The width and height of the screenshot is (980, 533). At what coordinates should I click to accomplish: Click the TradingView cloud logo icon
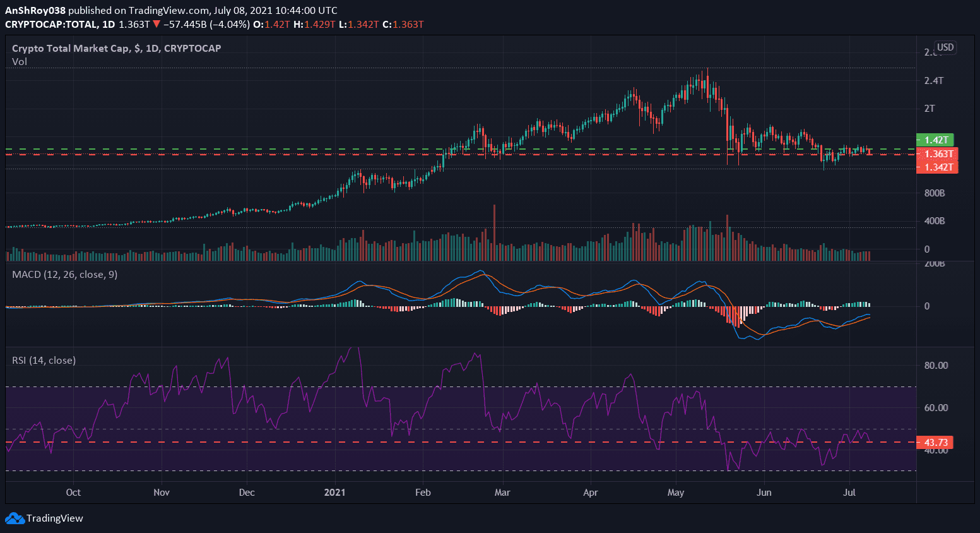[15, 518]
